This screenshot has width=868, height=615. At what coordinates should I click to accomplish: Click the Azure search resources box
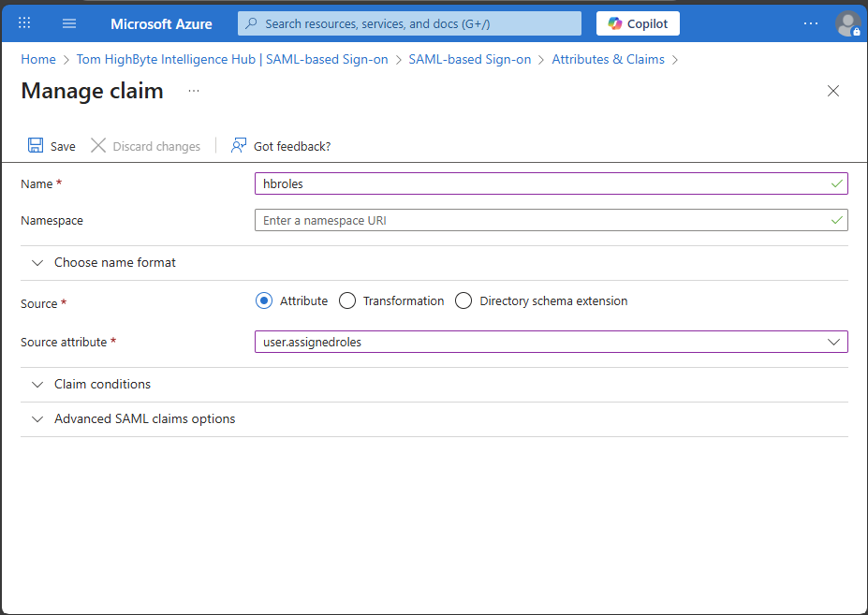[409, 23]
